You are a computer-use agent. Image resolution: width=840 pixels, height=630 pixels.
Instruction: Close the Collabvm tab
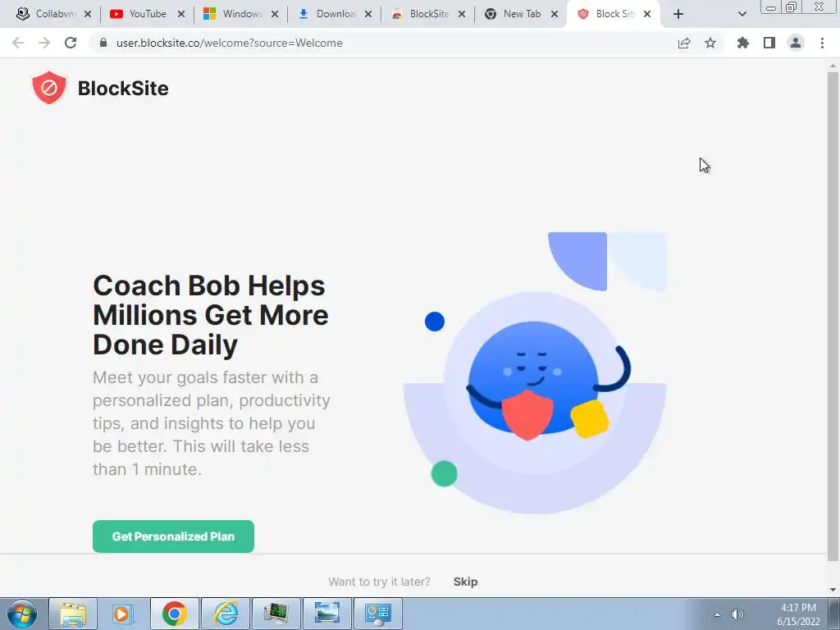coord(88,14)
